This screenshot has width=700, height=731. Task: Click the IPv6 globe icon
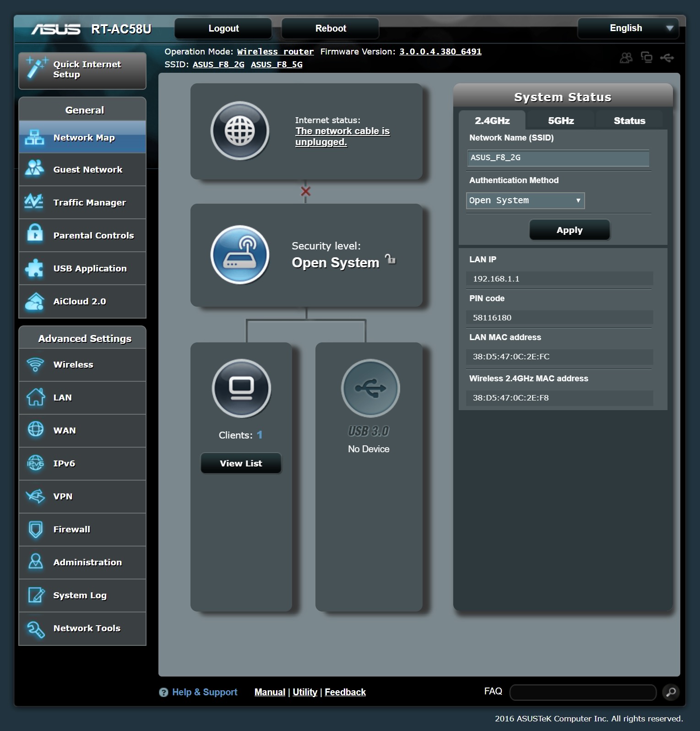[35, 463]
